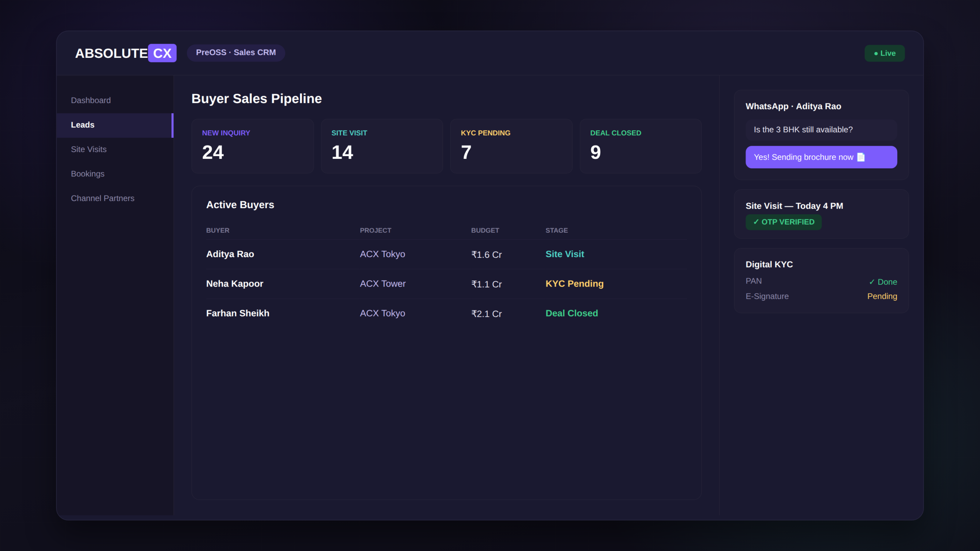Image resolution: width=980 pixels, height=551 pixels.
Task: Click the ABSOLUTE CX logo
Action: [126, 53]
